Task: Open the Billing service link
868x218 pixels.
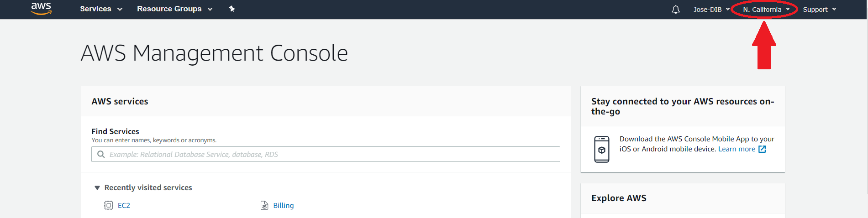Action: tap(284, 206)
